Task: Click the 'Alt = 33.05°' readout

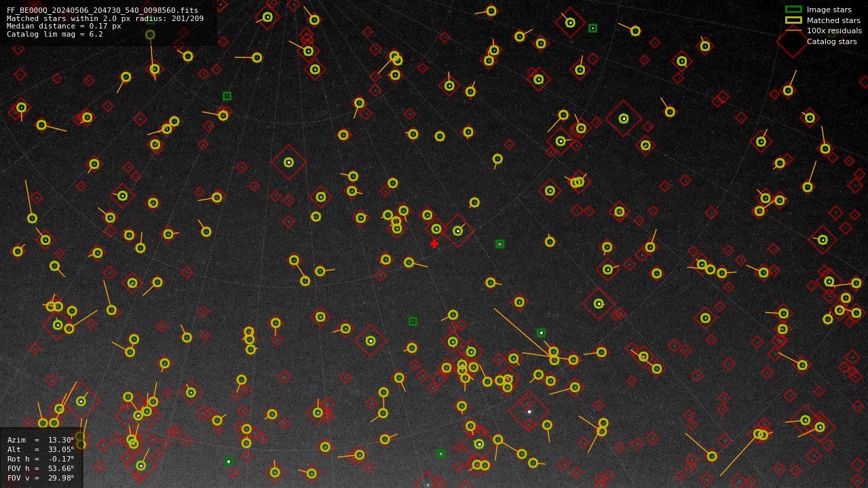Action: point(41,449)
